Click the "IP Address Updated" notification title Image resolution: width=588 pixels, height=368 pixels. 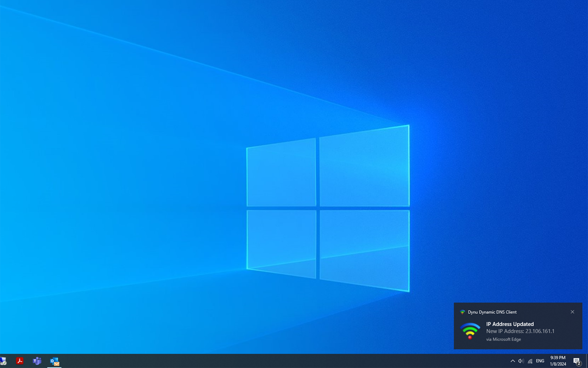coord(510,324)
